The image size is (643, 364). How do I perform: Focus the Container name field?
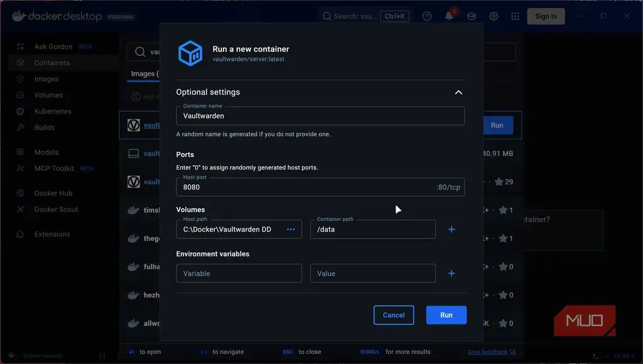(x=320, y=116)
